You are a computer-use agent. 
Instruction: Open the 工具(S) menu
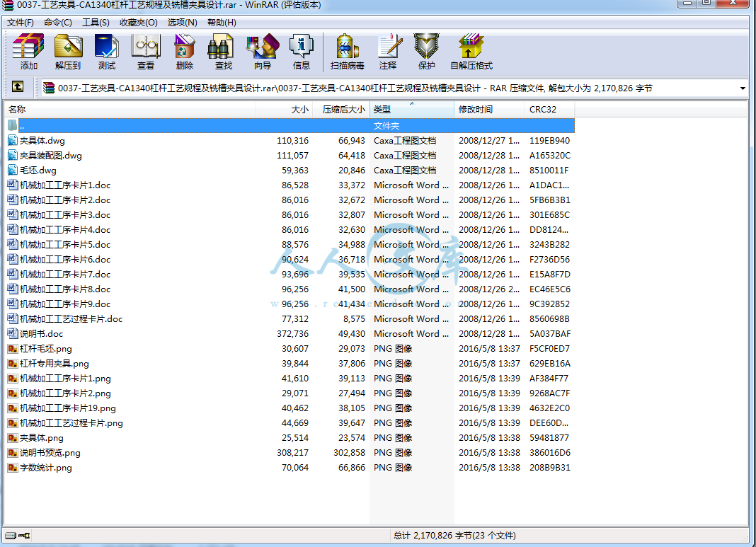pyautogui.click(x=96, y=22)
